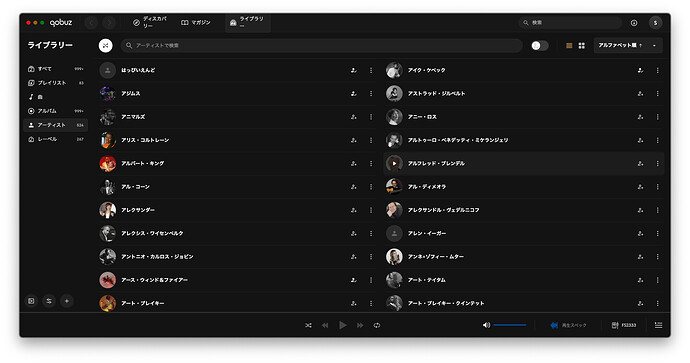Open the マガジン tab

196,22
